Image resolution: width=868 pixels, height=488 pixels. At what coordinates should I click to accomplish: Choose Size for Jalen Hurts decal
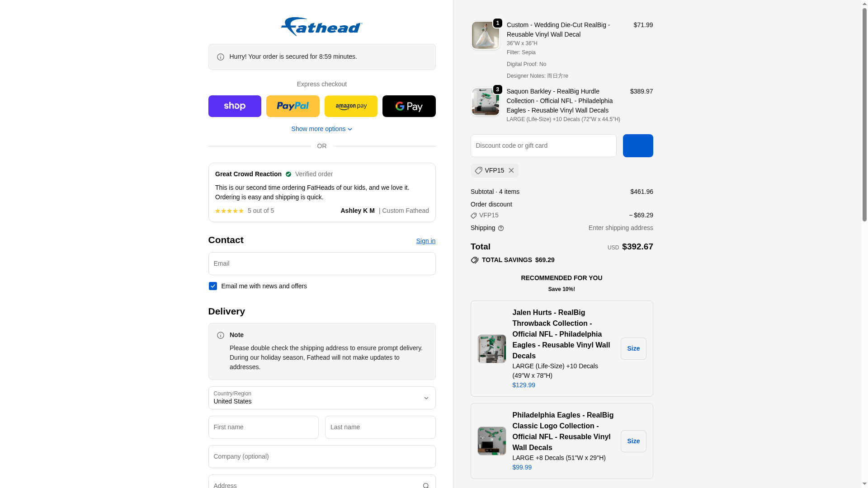[633, 348]
